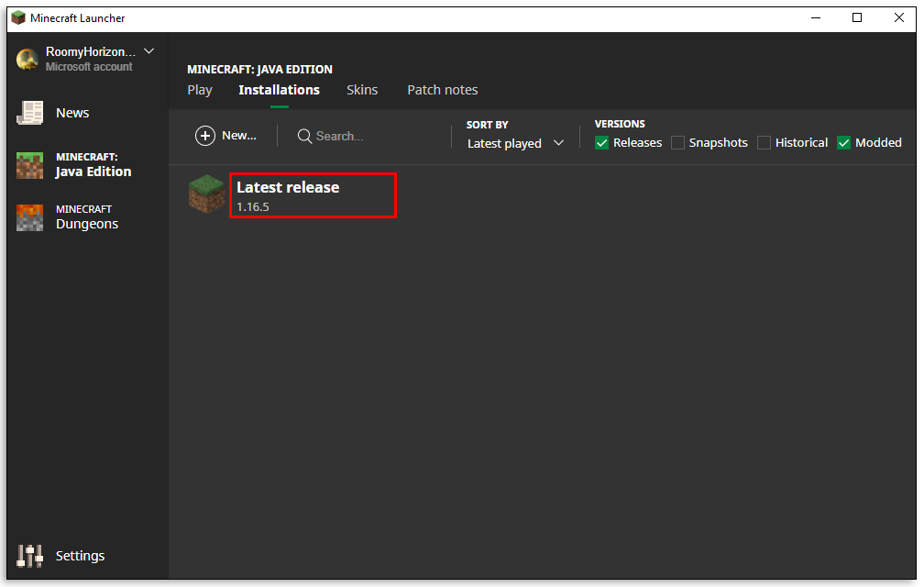Open the Patch notes tab
Viewport: 924px width, 587px height.
click(443, 90)
